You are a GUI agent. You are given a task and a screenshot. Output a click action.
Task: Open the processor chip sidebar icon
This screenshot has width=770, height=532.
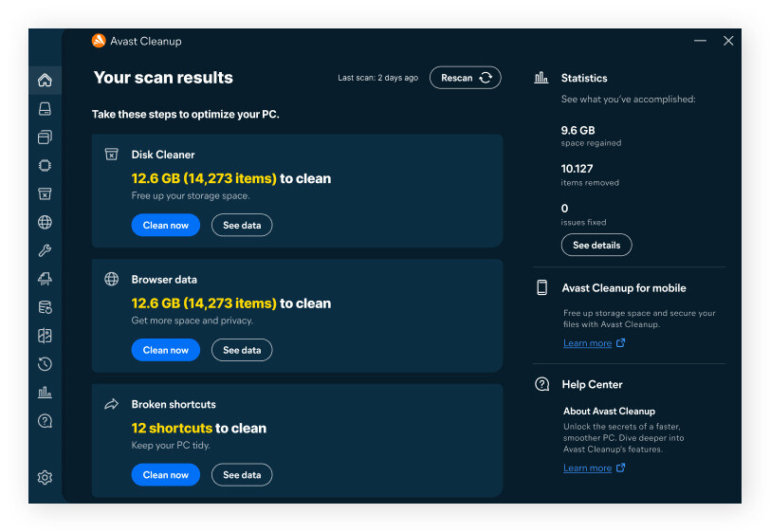45,166
